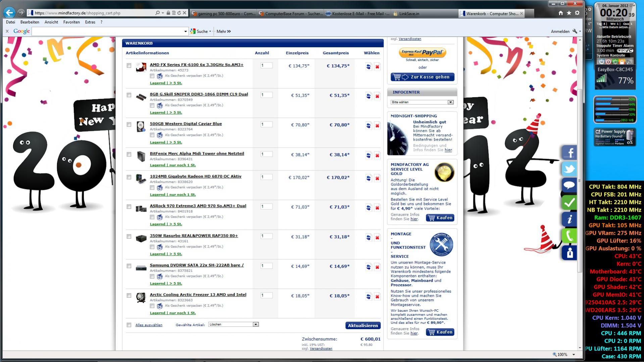This screenshot has width=644, height=362.
Task: Select the BitFenix Merc Alpha row checkbox
Action: point(129,154)
